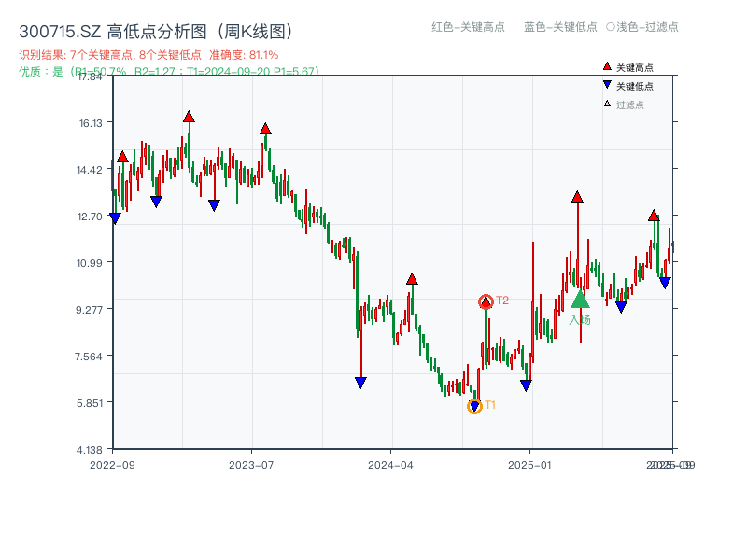Viewport: 747px width, 560px height.
Task: Click the tall red key-high arrow near 2025-01
Action: [x=577, y=197]
